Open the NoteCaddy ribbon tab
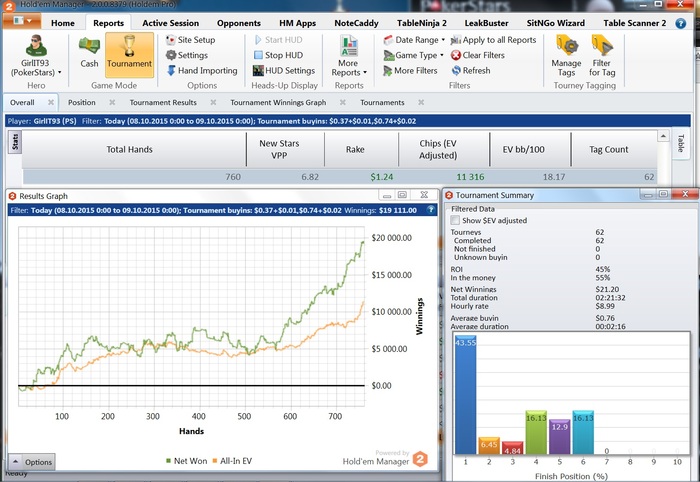The width and height of the screenshot is (700, 482). [356, 23]
